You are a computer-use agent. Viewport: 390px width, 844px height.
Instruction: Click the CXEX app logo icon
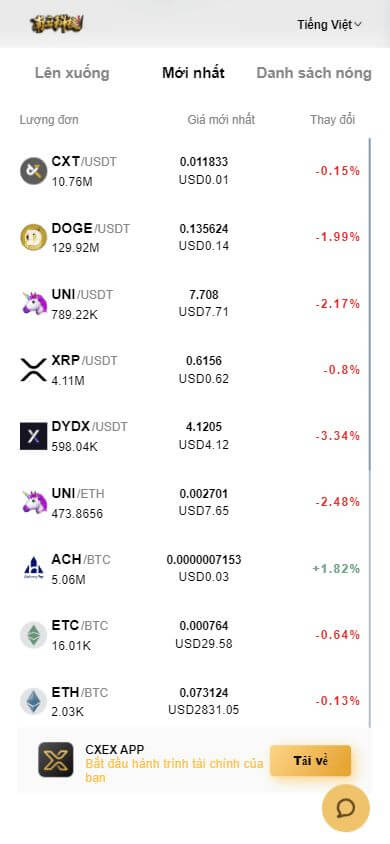(55, 760)
